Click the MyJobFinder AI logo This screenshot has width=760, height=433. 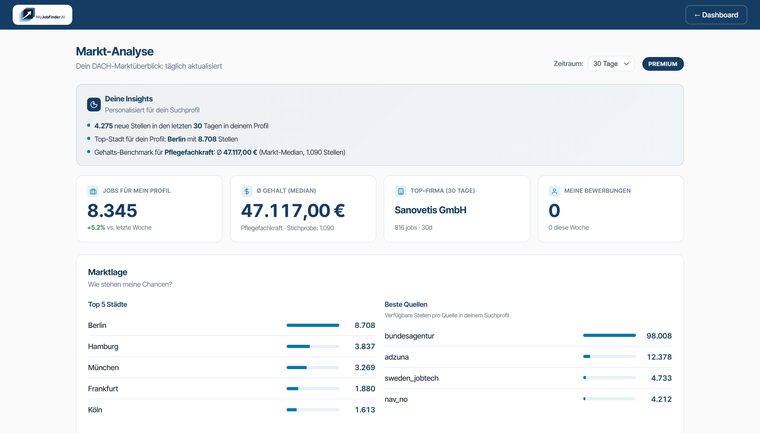pos(42,15)
